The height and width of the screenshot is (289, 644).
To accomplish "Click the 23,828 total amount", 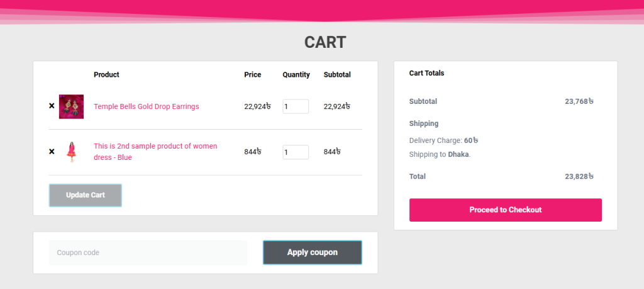I will [x=579, y=176].
